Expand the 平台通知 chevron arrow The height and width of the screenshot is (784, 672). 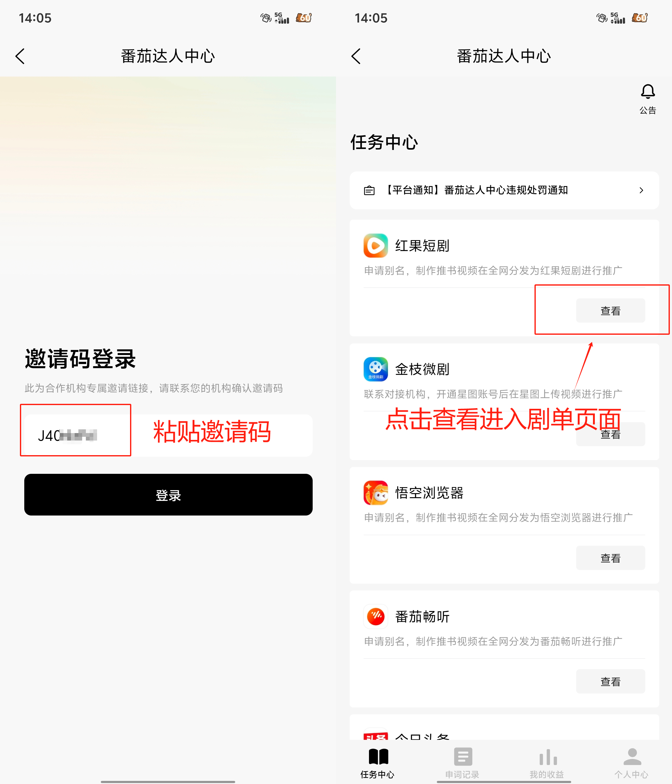pyautogui.click(x=641, y=190)
